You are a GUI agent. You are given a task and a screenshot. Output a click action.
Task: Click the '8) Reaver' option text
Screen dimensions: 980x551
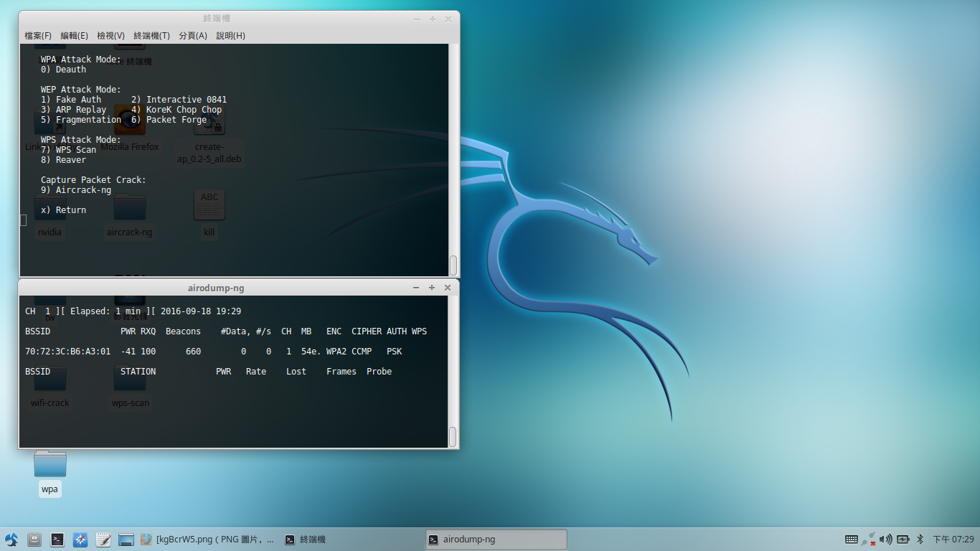[x=63, y=160]
